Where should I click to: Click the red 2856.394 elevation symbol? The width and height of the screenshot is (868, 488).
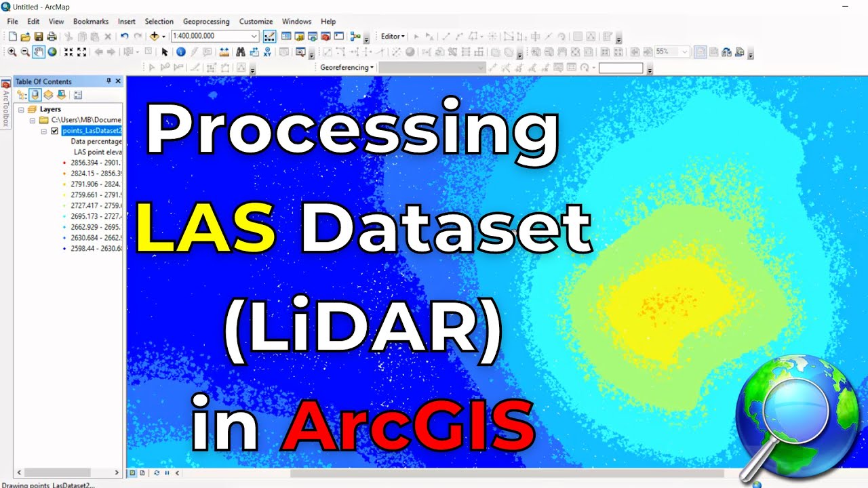click(64, 163)
